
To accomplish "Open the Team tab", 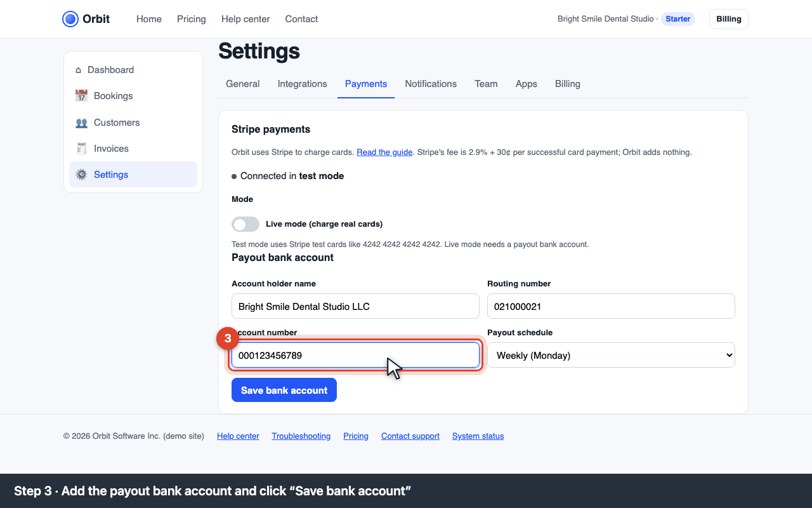I will [x=486, y=84].
